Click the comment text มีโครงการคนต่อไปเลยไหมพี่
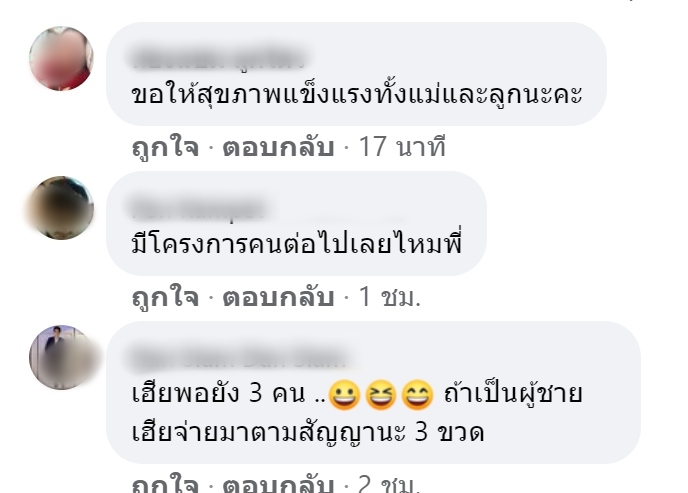Screen dimensions: 688x493 (x=297, y=243)
